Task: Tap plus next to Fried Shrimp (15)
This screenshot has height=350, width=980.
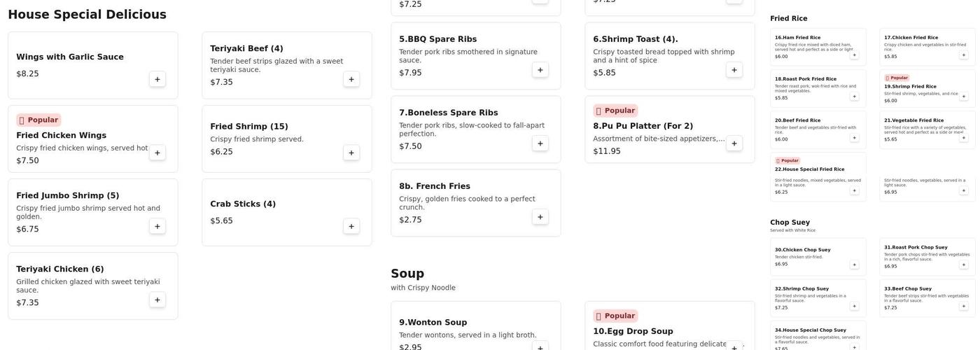Action: click(351, 153)
